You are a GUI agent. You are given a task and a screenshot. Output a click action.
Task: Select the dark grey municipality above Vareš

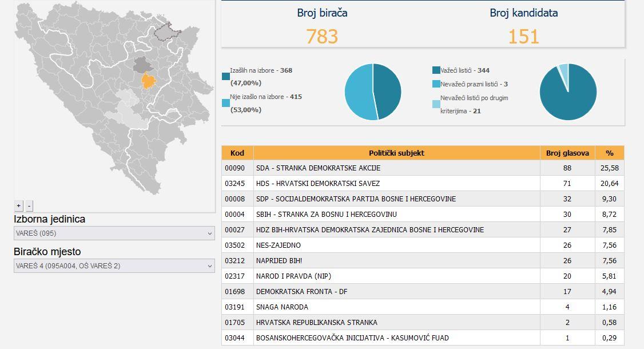(x=142, y=65)
